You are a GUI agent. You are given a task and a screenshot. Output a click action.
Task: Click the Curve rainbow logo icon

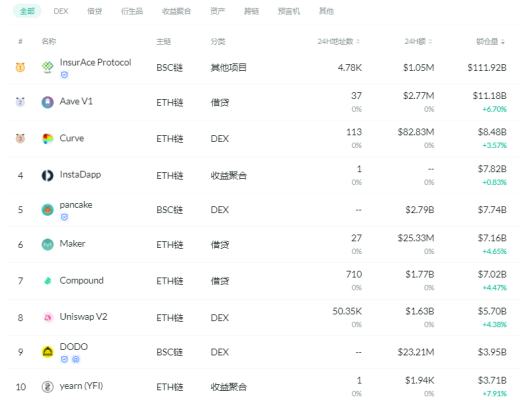(x=48, y=138)
